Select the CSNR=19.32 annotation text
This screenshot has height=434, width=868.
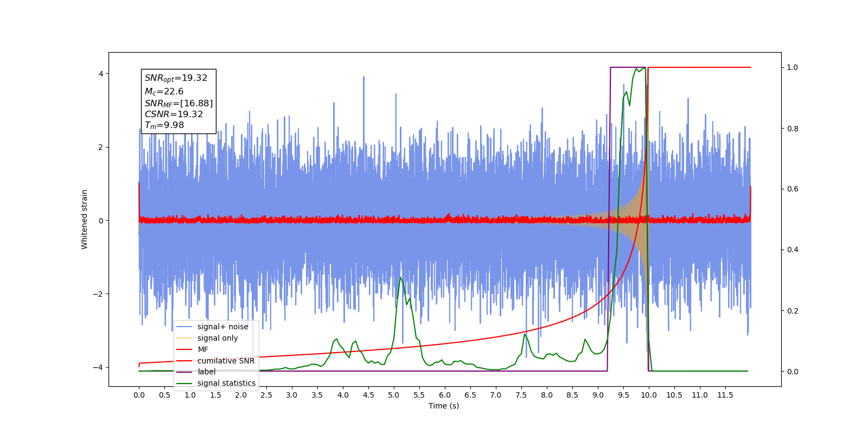[x=174, y=114]
